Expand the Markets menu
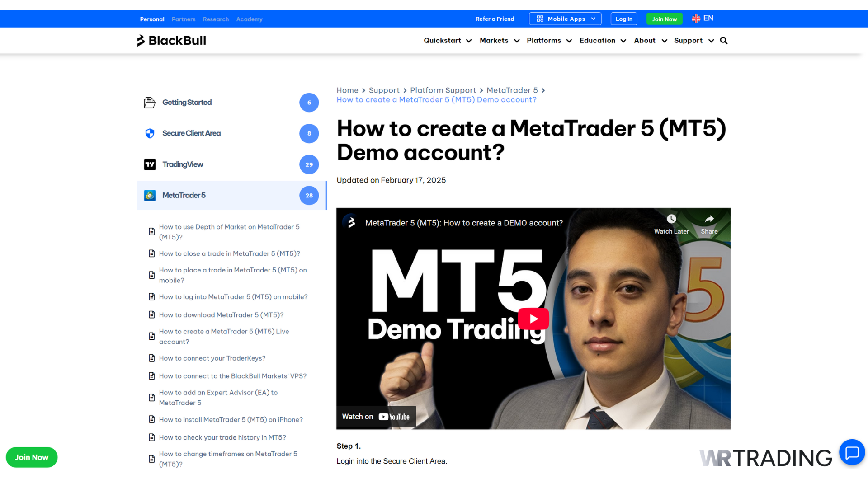 [x=500, y=41]
